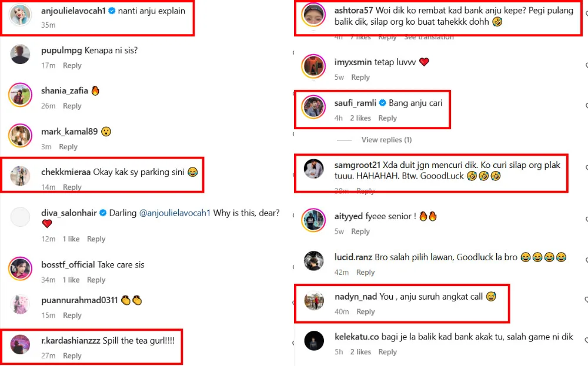Screen dimensions: 588x366
Task: Click Reply under nadyn_nad's comment
Action: click(365, 312)
